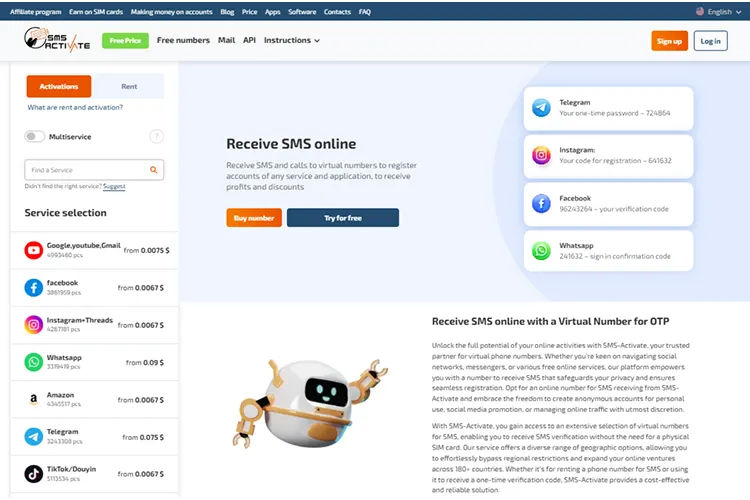Click Telegram price 'from 0.075 $'
The width and height of the screenshot is (750, 500).
143,437
